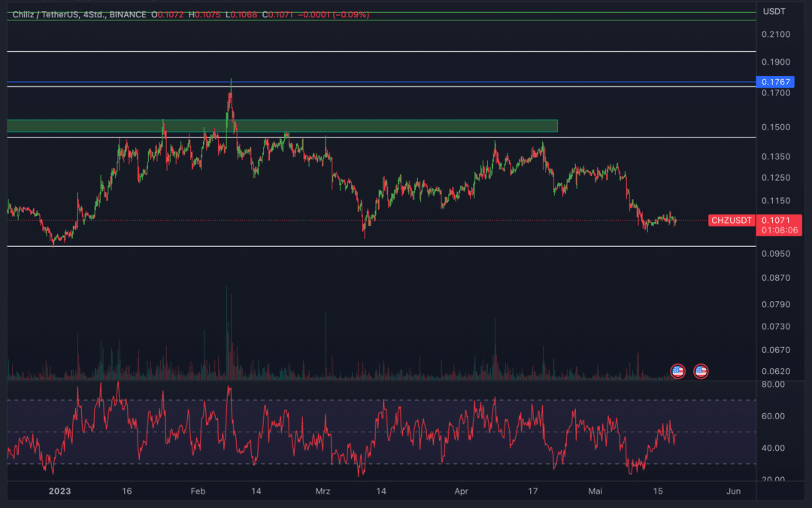This screenshot has width=812, height=508.
Task: Click the red 0.1071 current price label
Action: pyautogui.click(x=776, y=221)
